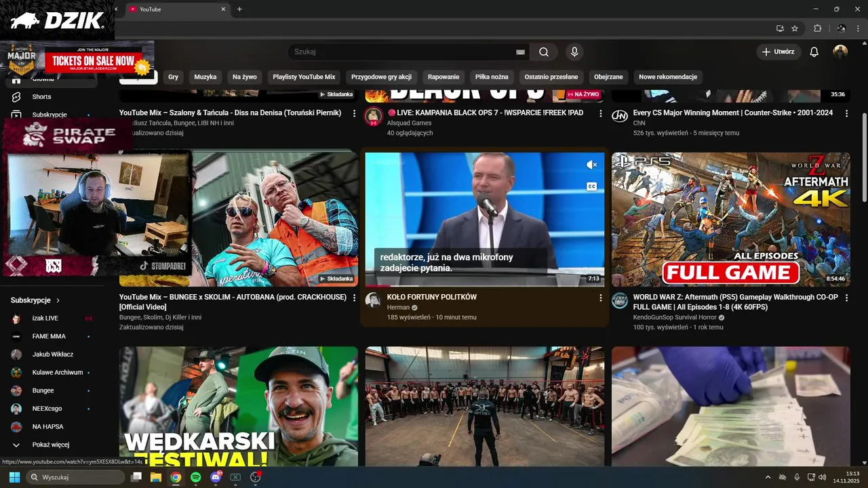Image resolution: width=868 pixels, height=488 pixels.
Task: Expand the Subskrypcje section arrow
Action: tap(58, 300)
